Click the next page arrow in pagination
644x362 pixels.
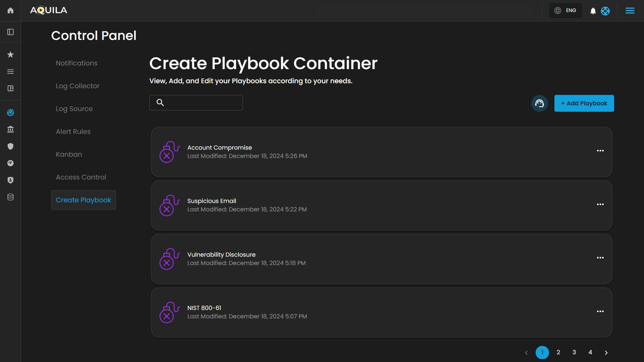tap(606, 353)
